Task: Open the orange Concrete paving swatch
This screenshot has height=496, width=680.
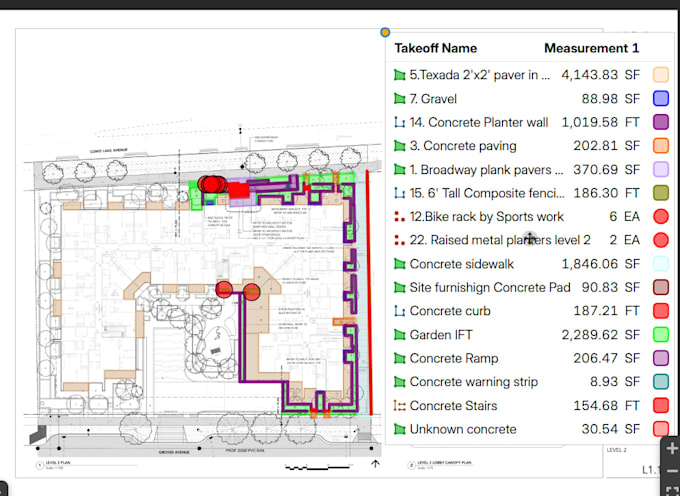Action: (661, 146)
